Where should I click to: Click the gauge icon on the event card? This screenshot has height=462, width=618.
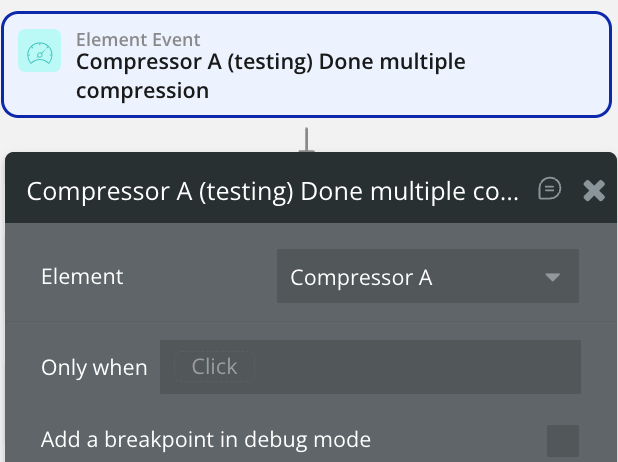tap(40, 52)
